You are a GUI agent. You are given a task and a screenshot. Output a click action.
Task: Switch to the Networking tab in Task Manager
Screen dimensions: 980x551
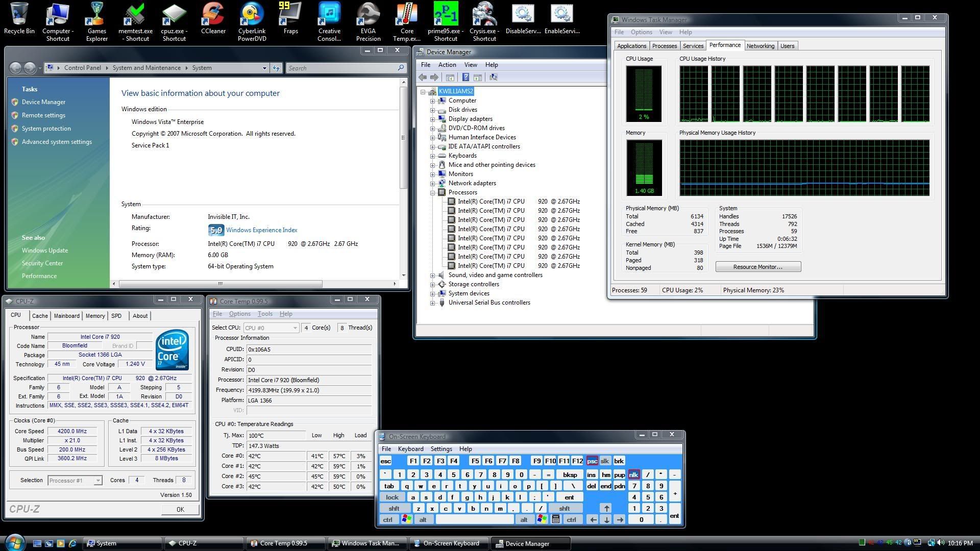(x=761, y=45)
